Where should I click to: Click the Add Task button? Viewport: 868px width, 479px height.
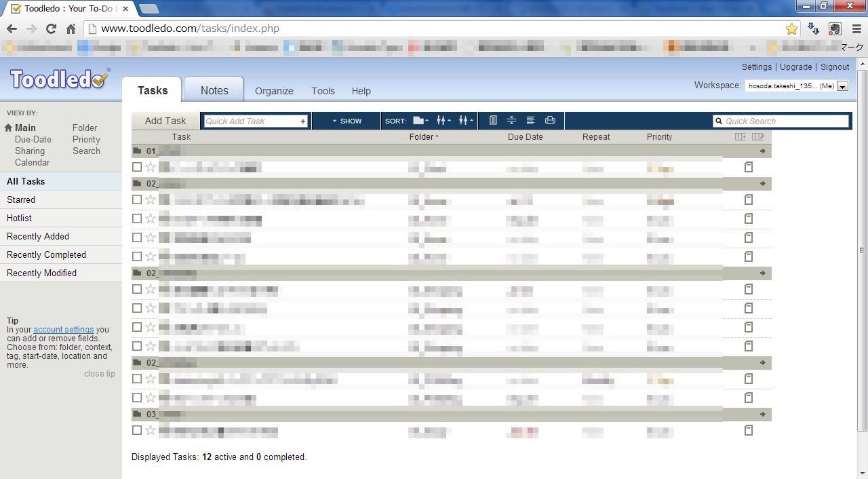click(165, 121)
